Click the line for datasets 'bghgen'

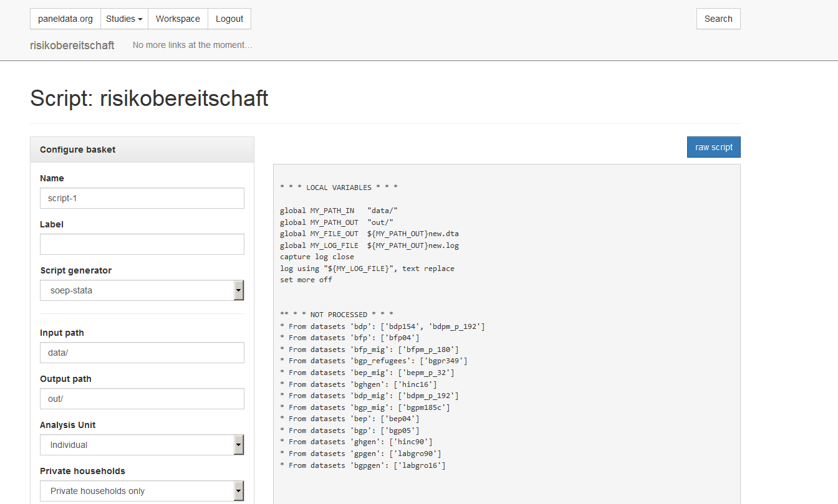359,384
